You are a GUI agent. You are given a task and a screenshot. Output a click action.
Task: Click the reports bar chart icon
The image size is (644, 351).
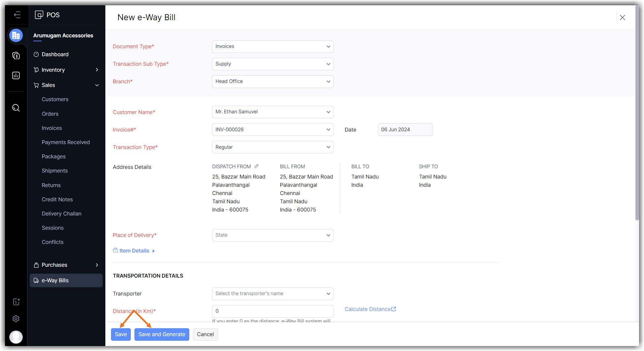(x=16, y=76)
